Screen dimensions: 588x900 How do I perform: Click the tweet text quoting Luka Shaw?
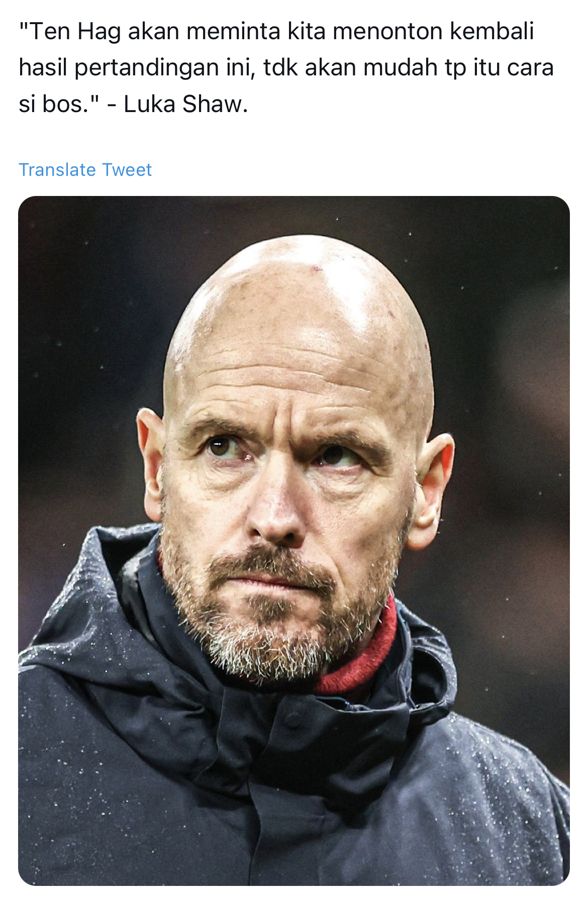coord(285,68)
